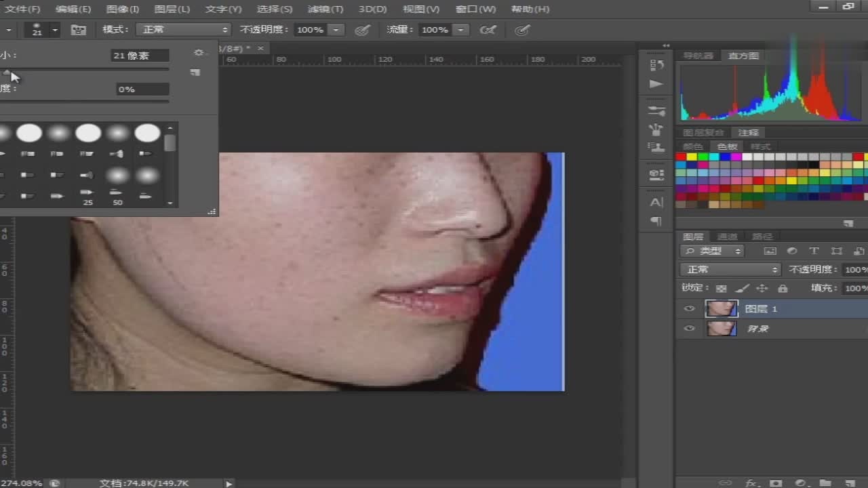This screenshot has width=868, height=488.
Task: Open the Paragraph panel icon
Action: tap(656, 221)
